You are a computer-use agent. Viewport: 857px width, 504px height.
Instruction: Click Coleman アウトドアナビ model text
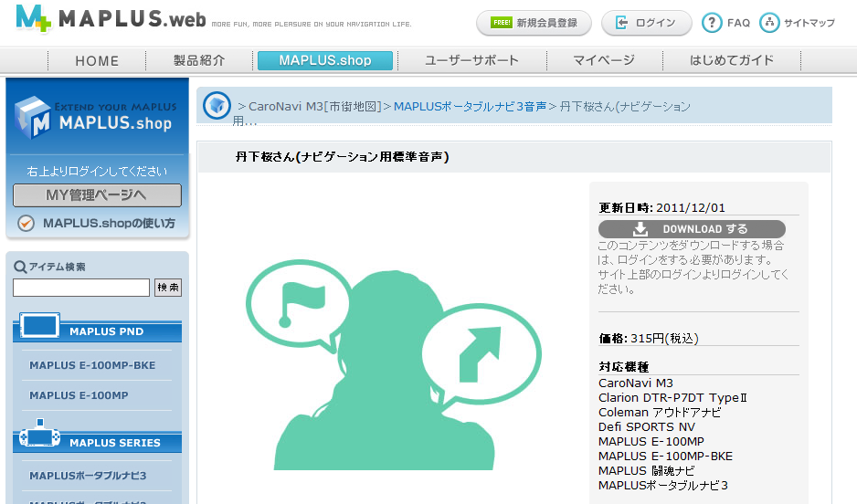[x=660, y=413]
